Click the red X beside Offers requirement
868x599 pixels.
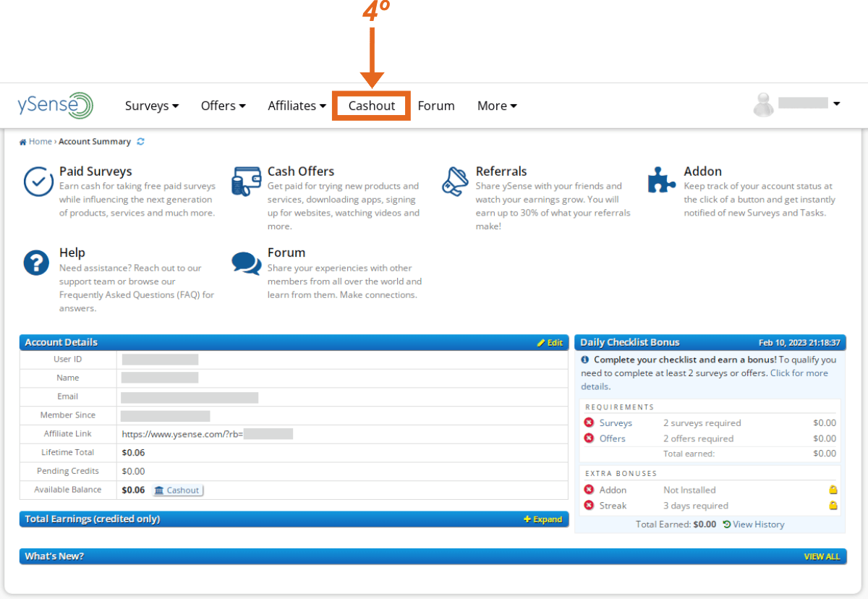point(589,438)
